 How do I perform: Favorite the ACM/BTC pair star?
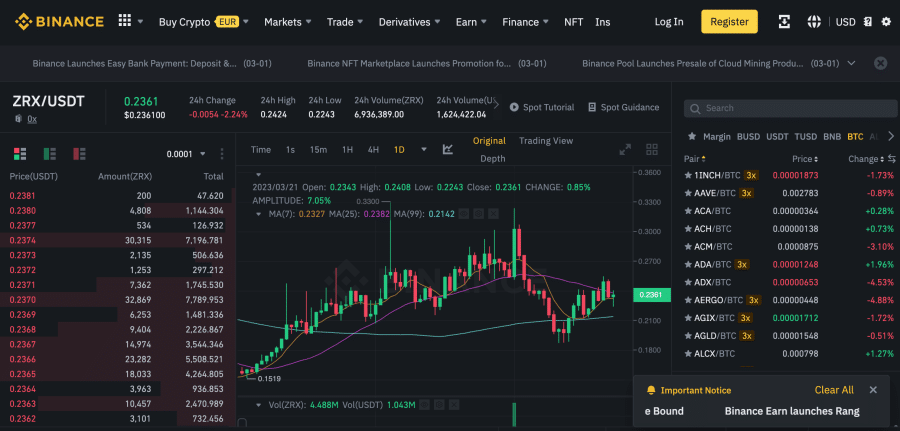688,246
